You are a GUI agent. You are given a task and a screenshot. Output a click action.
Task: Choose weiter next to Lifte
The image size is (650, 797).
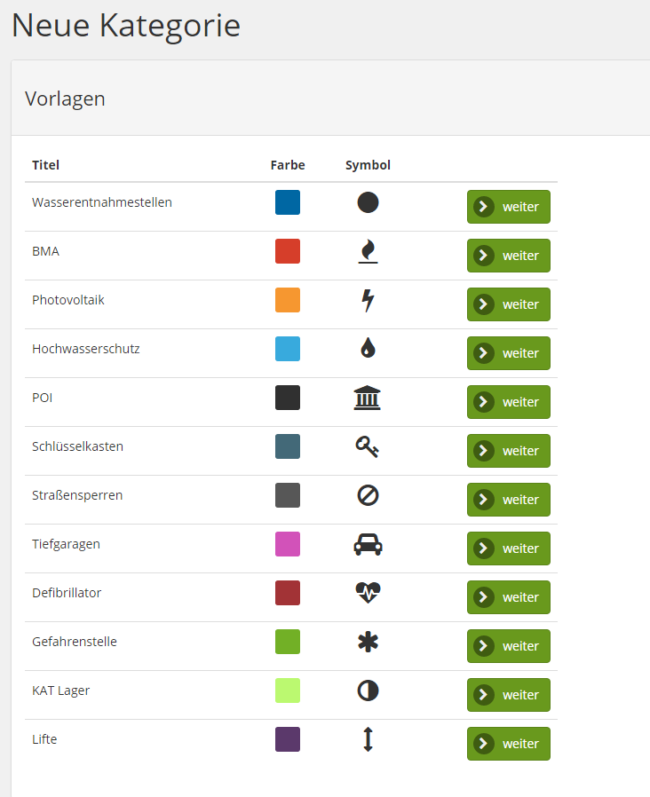508,744
